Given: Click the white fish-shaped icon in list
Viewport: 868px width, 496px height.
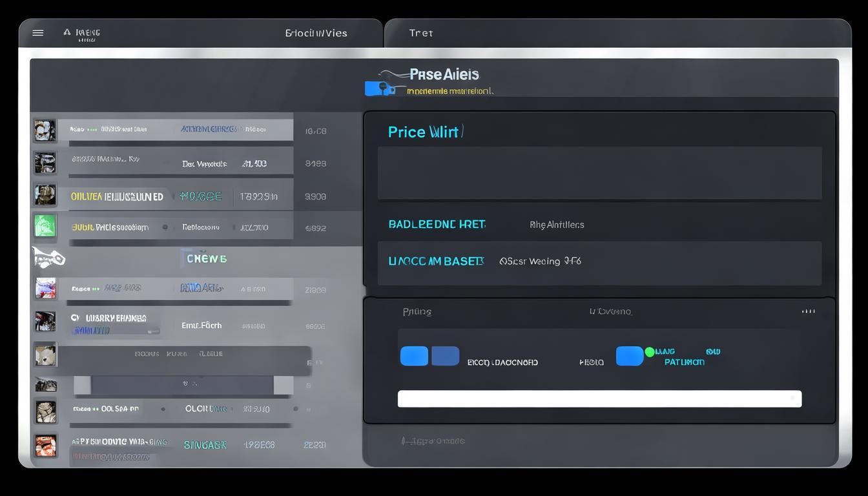Looking at the screenshot, I should tap(49, 258).
